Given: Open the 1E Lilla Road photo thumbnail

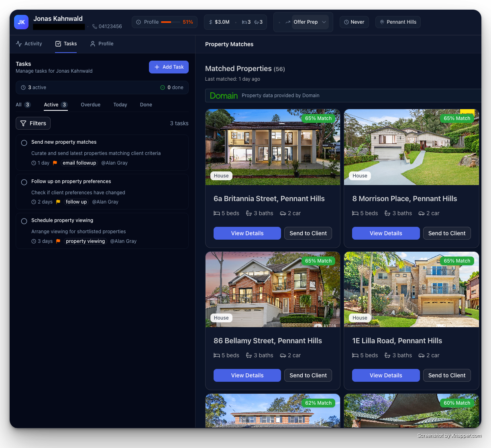Looking at the screenshot, I should click(411, 289).
